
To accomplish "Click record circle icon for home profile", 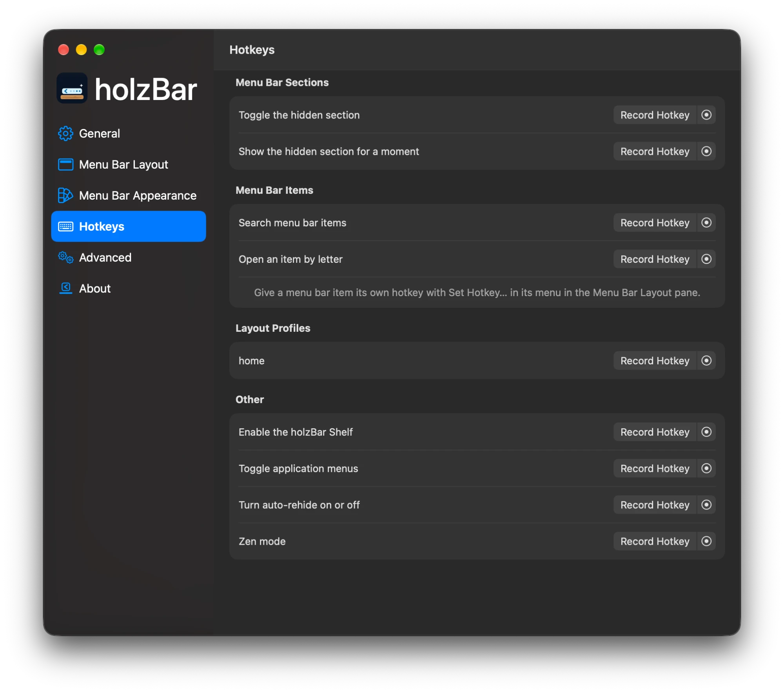I will pos(706,361).
